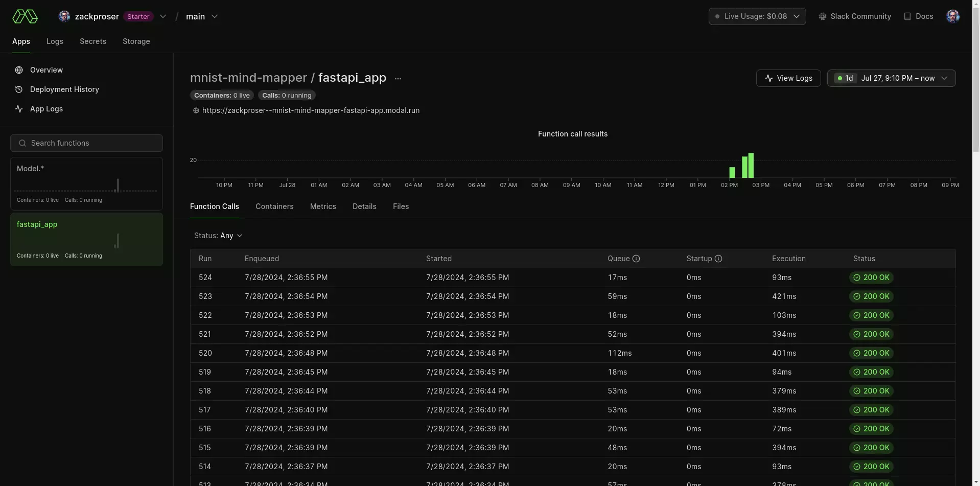
Task: Open the profile avatar icon
Action: tap(952, 16)
